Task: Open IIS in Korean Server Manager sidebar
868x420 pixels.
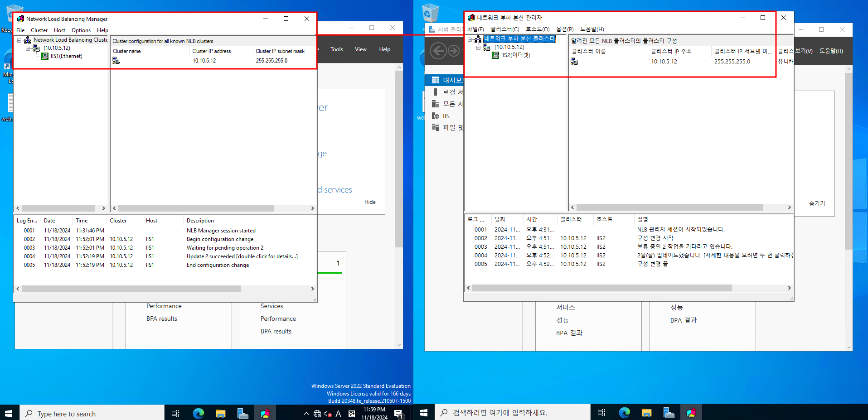Action: point(446,116)
